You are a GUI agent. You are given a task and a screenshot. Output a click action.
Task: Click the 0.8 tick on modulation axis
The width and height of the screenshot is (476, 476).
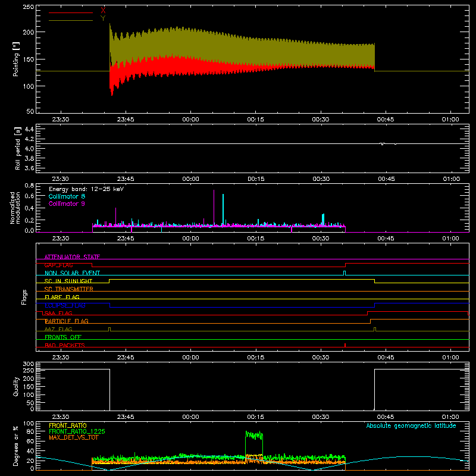click(x=29, y=186)
